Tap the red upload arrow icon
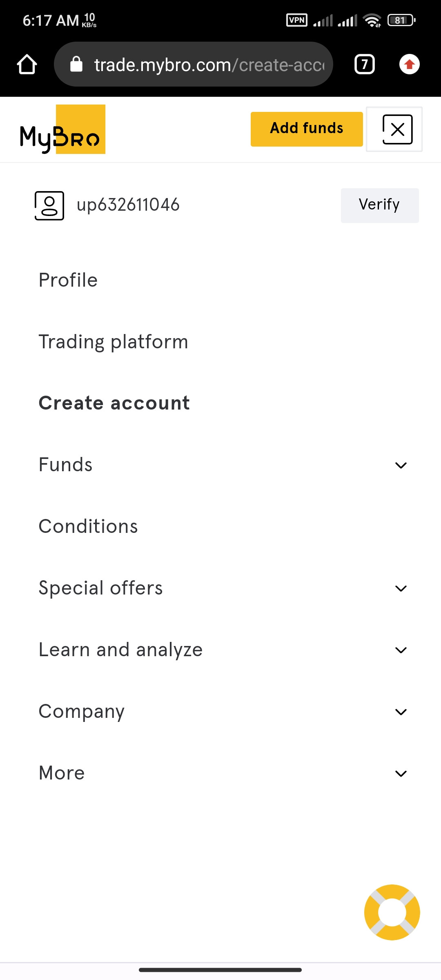This screenshot has height=980, width=441. tap(409, 65)
